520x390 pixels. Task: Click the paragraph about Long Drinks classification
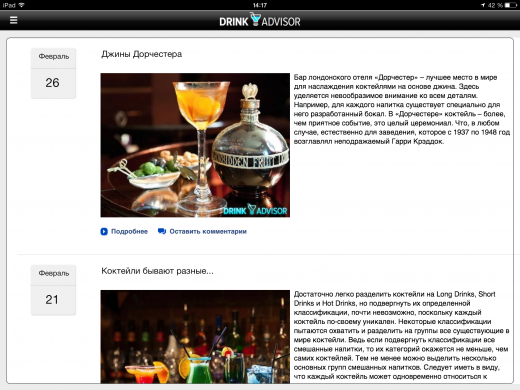(401, 335)
